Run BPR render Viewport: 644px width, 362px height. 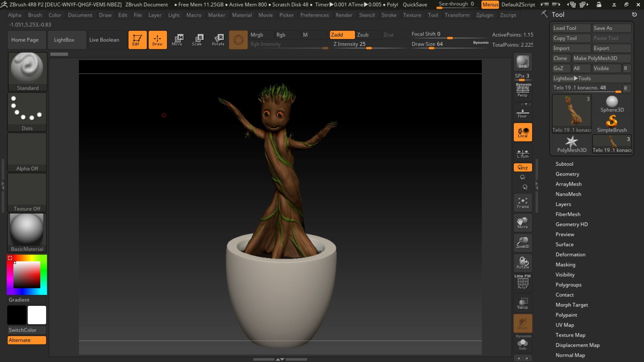[x=522, y=62]
